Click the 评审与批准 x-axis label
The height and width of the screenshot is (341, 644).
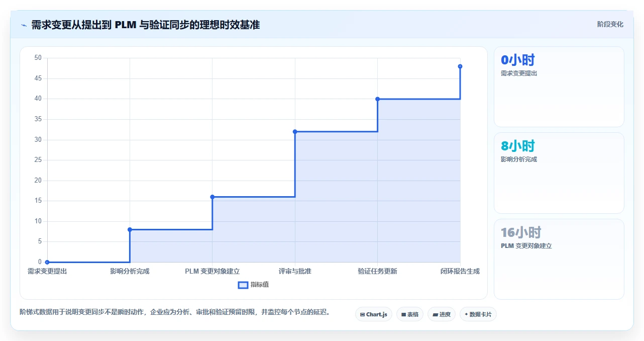(295, 271)
